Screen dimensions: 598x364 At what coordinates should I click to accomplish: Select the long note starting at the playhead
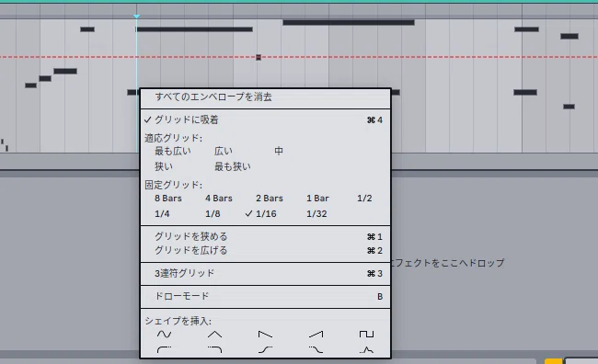[194, 29]
